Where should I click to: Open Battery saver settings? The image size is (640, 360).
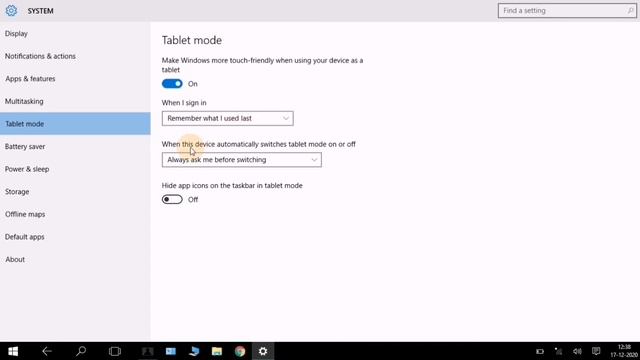click(x=75, y=147)
